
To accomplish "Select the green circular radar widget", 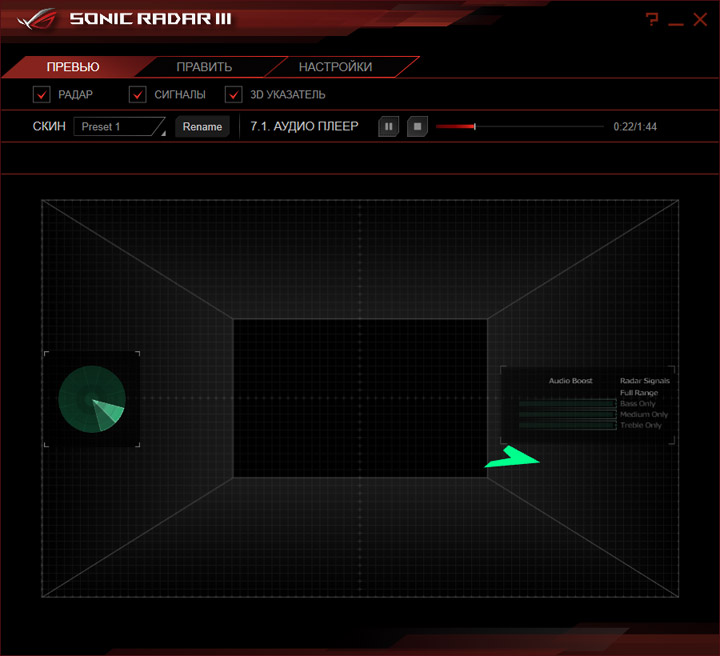I will point(92,399).
